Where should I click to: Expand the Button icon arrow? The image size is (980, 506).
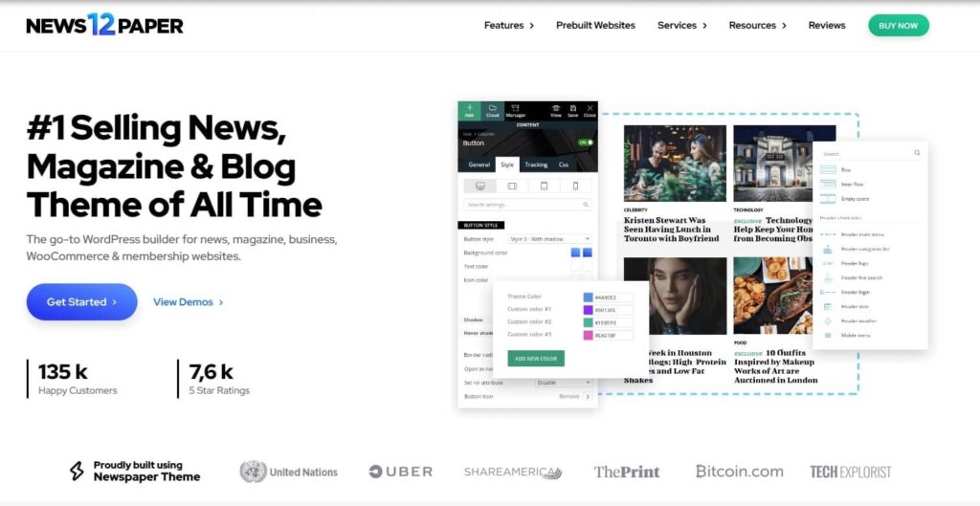[x=588, y=397]
